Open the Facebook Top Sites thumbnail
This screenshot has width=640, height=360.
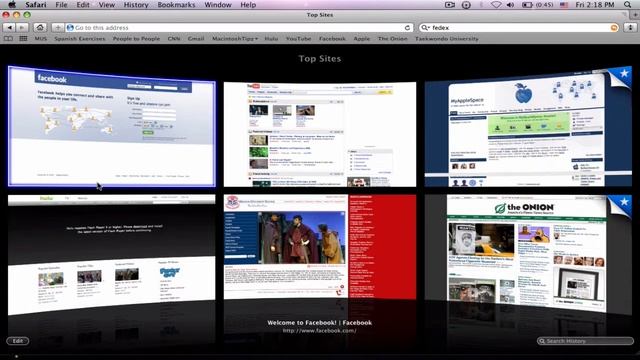(x=112, y=127)
